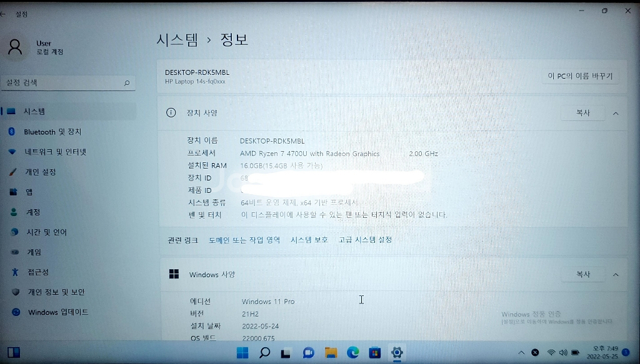Open taskbar Search magnifier

point(264,353)
